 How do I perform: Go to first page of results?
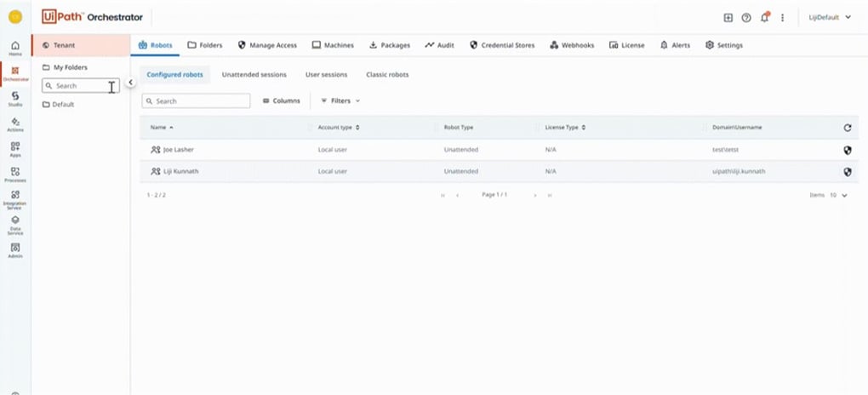click(443, 195)
